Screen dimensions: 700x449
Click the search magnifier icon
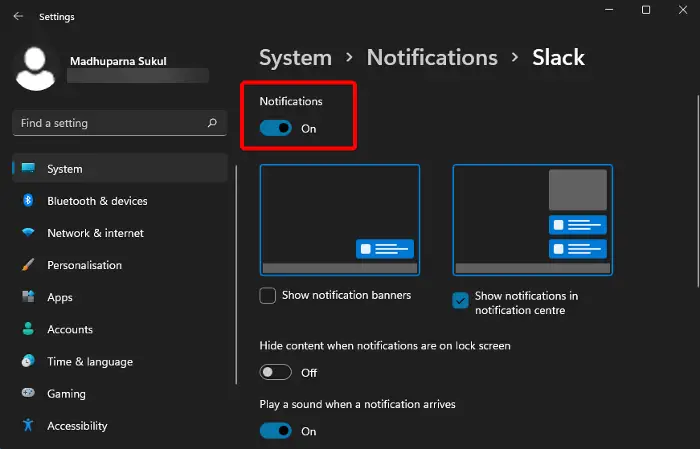212,123
